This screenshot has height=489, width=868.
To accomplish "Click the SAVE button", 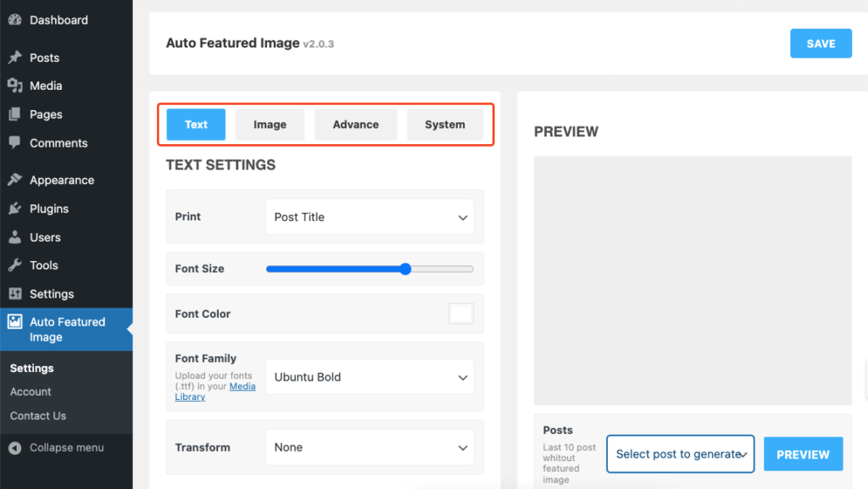I will pos(821,43).
